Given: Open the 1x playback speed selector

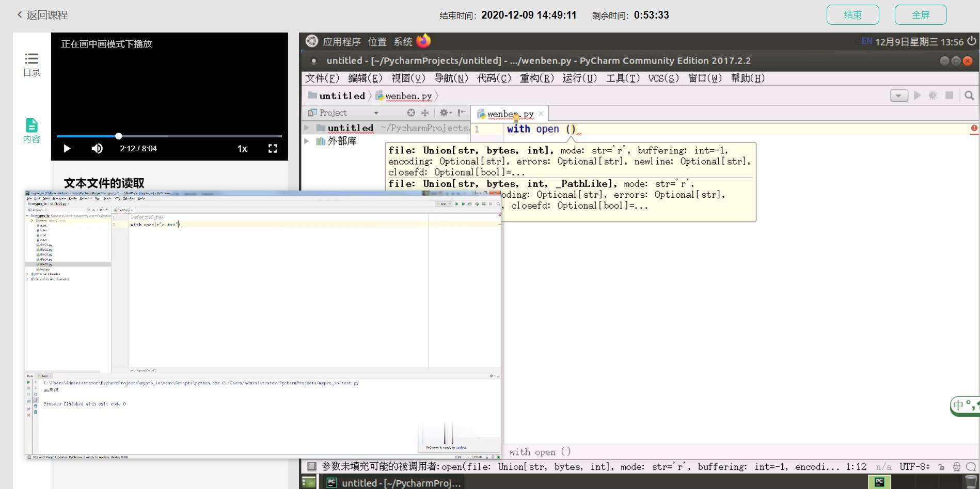Looking at the screenshot, I should click(242, 149).
